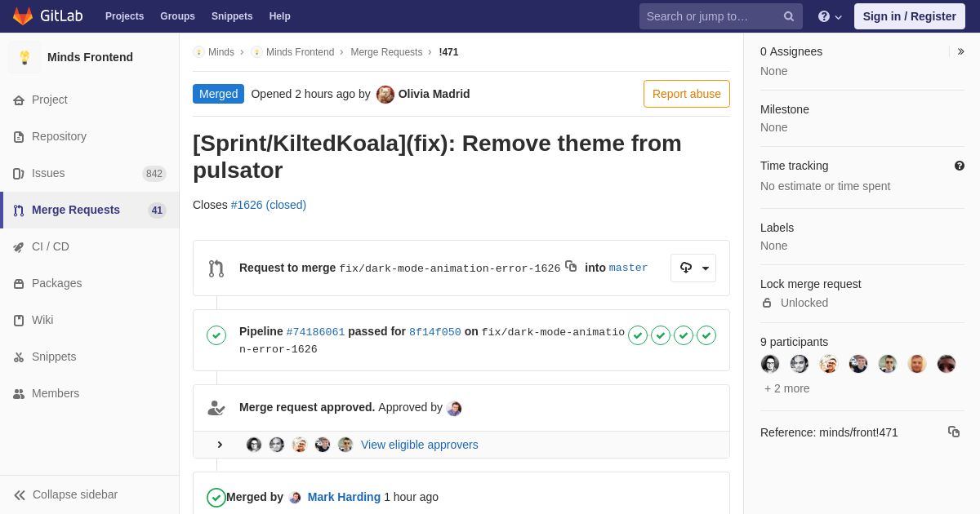Click second eligible approver avatar
Screen dimensions: 980x514
[277, 445]
